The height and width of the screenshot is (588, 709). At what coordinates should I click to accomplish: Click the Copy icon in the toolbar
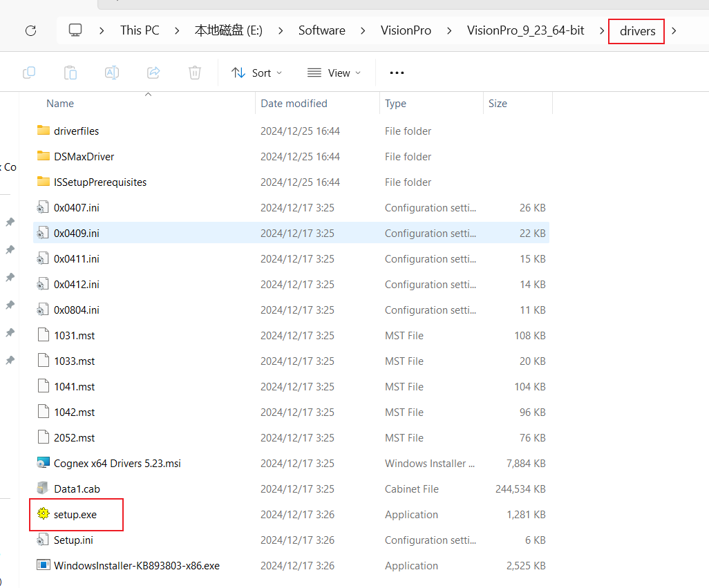point(29,73)
